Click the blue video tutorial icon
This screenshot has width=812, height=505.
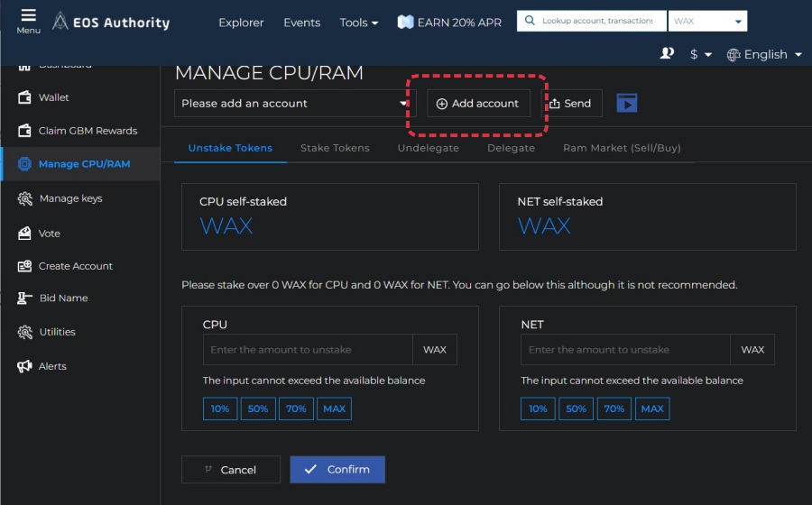[627, 103]
